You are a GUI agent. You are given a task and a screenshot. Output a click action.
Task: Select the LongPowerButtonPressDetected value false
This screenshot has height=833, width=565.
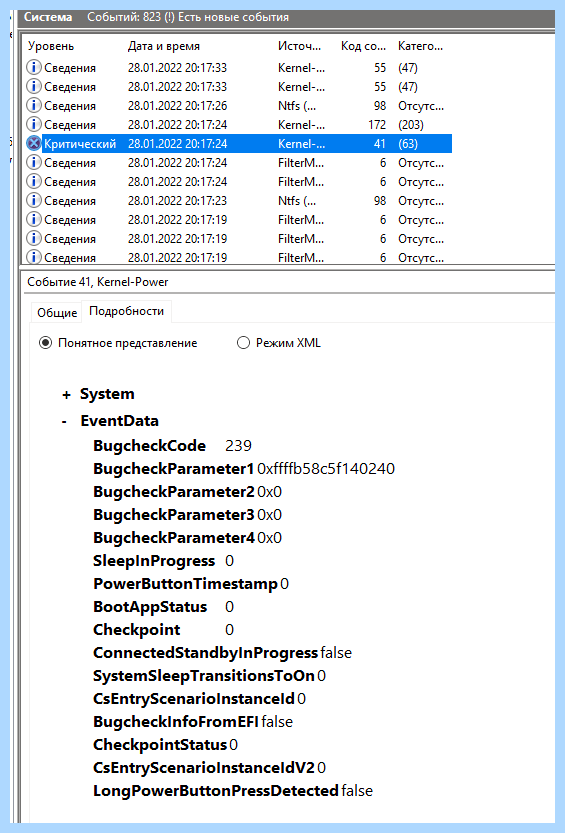(357, 790)
